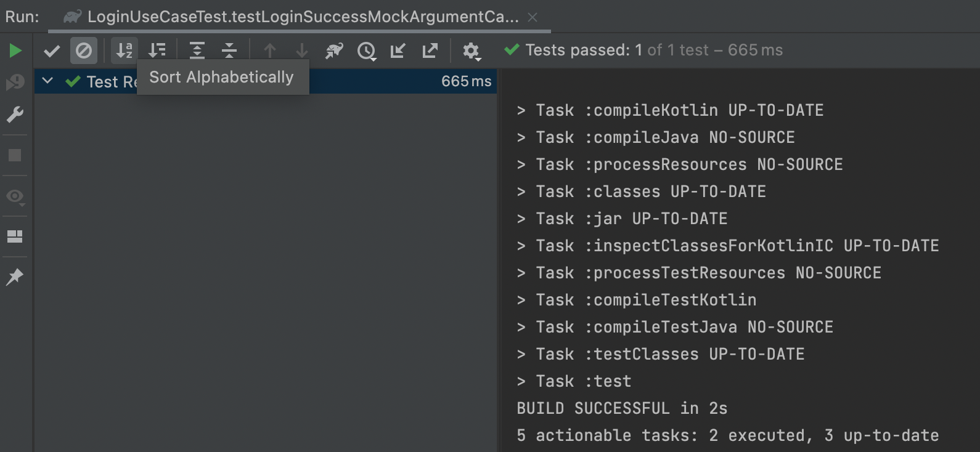Click the Gradle elephant toolbar icon

pyautogui.click(x=334, y=50)
